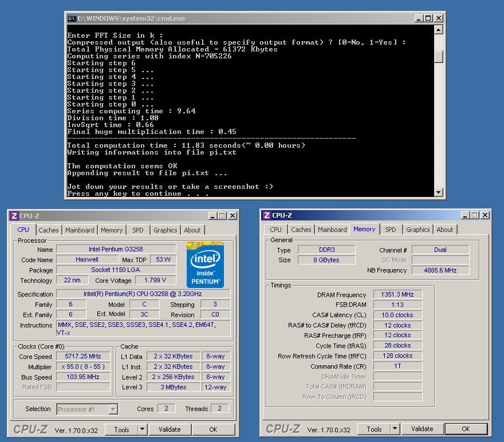The height and width of the screenshot is (442, 504).
Task: Minimize the right CPU-Z Memory window
Action: click(465, 215)
